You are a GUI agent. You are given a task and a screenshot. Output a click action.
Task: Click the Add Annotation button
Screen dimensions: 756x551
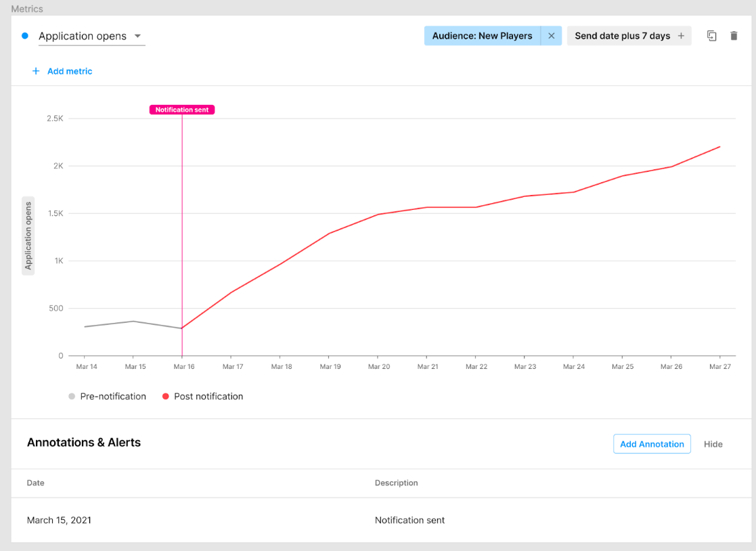pos(652,444)
